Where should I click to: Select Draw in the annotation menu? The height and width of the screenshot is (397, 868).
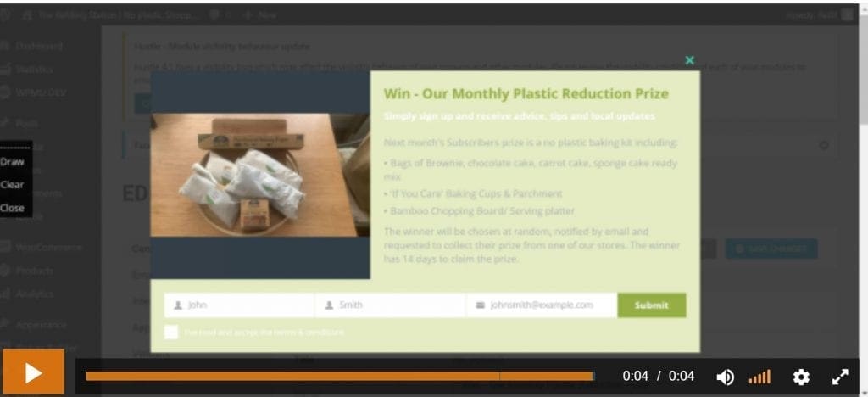point(12,162)
